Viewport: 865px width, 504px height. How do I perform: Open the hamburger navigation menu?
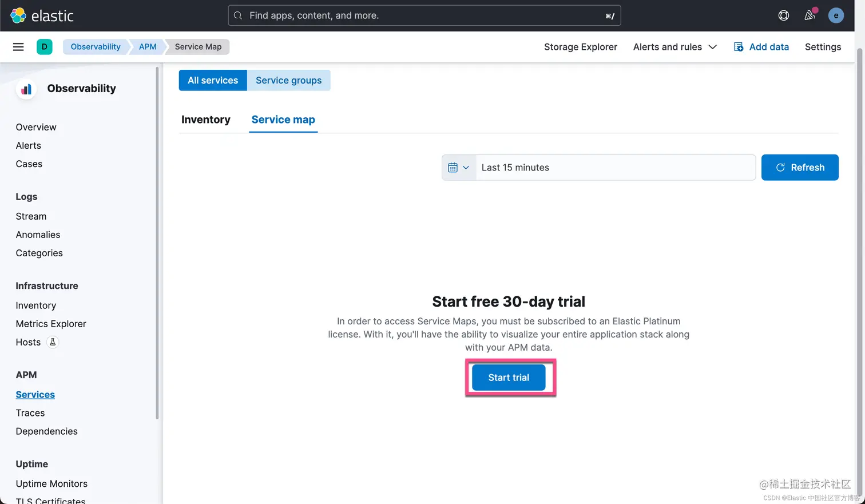pyautogui.click(x=18, y=47)
